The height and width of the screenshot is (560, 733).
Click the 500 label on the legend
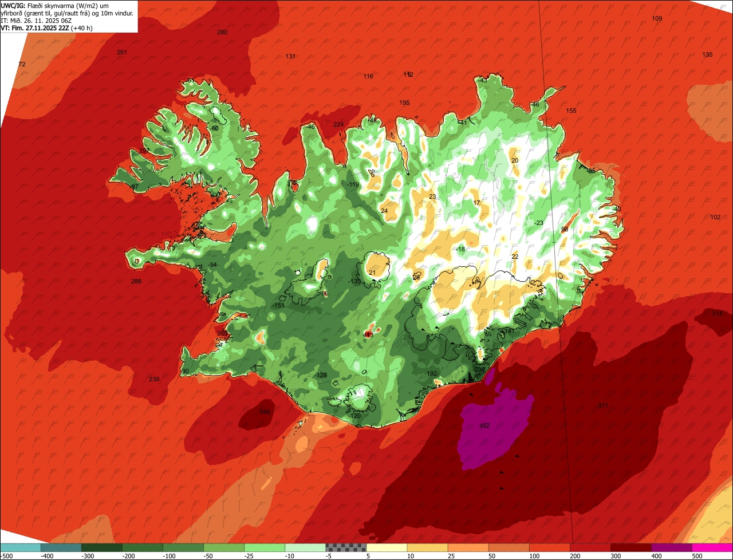pyautogui.click(x=697, y=556)
